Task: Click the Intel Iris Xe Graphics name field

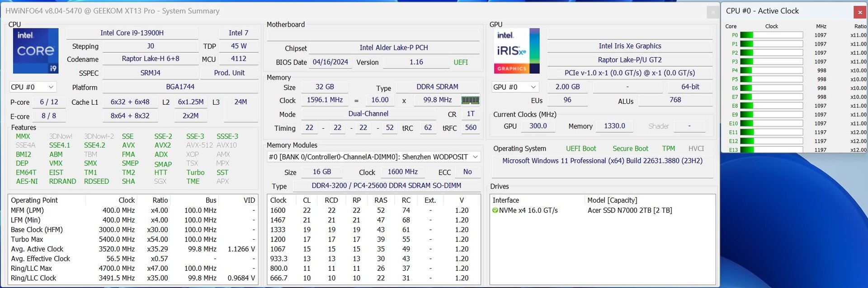Action: click(x=630, y=46)
